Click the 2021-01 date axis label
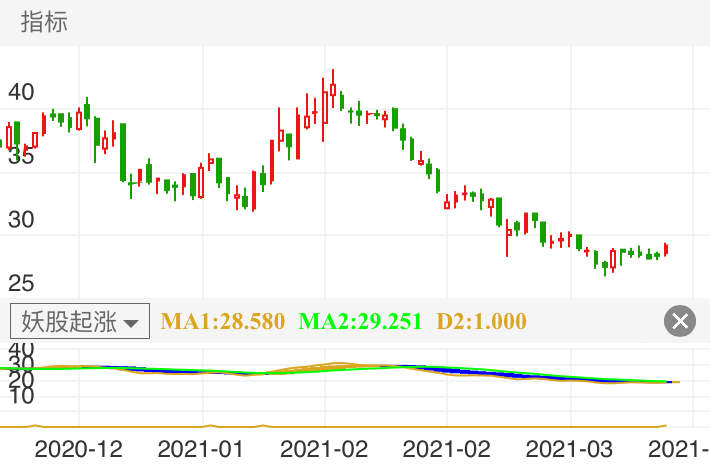Viewport: 710px width, 472px height. pos(200,449)
